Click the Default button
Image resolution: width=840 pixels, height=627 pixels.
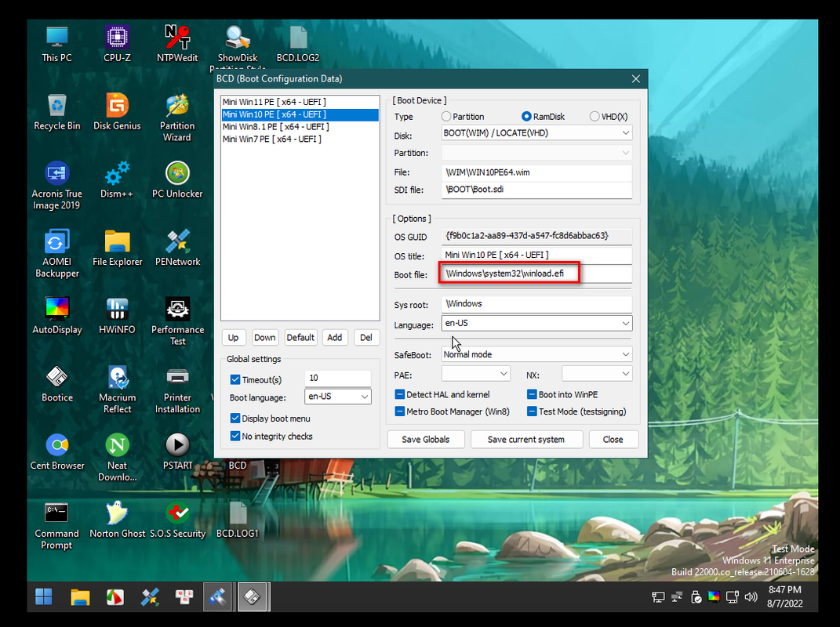click(300, 337)
